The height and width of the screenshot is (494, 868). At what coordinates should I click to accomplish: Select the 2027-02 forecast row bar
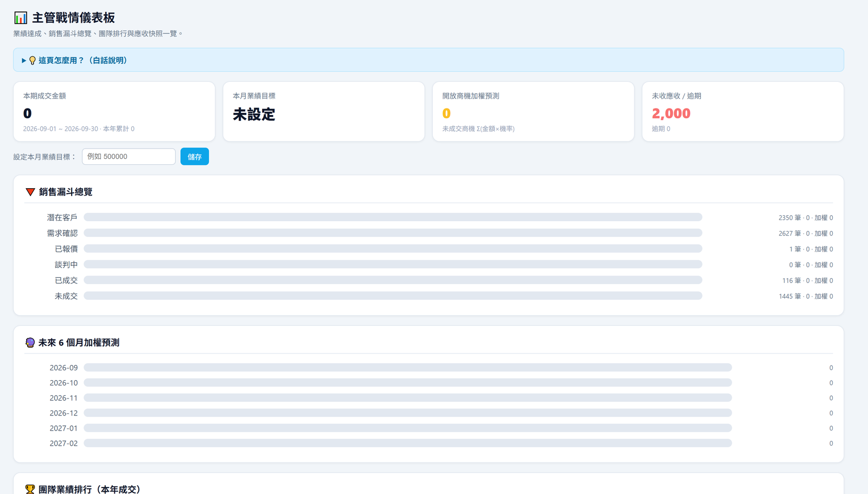pyautogui.click(x=407, y=443)
